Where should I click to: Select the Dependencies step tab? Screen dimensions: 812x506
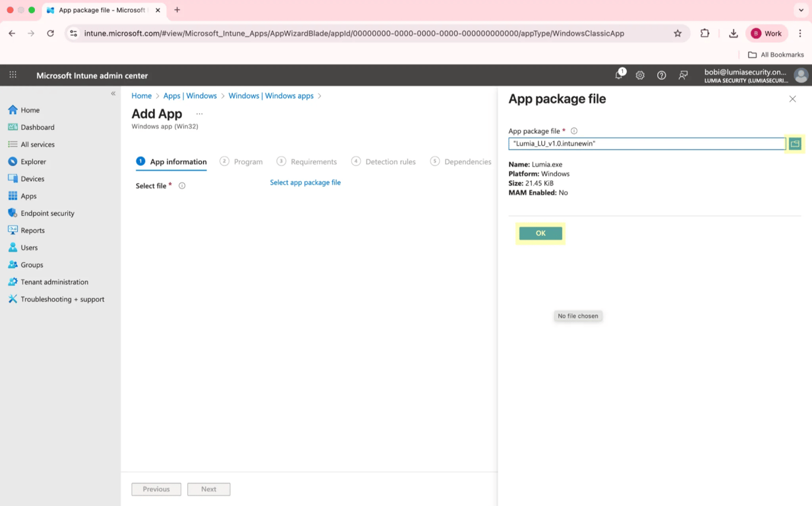461,161
